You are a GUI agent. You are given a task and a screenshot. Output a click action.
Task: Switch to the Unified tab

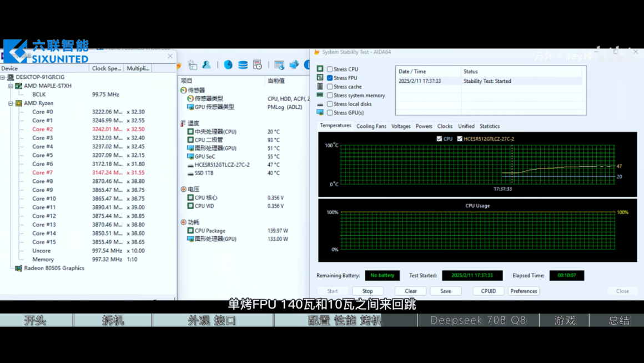click(466, 126)
